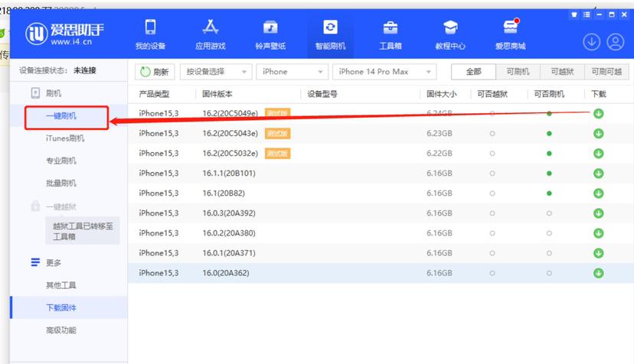
Task: Open the user account profile icon
Action: [x=616, y=42]
